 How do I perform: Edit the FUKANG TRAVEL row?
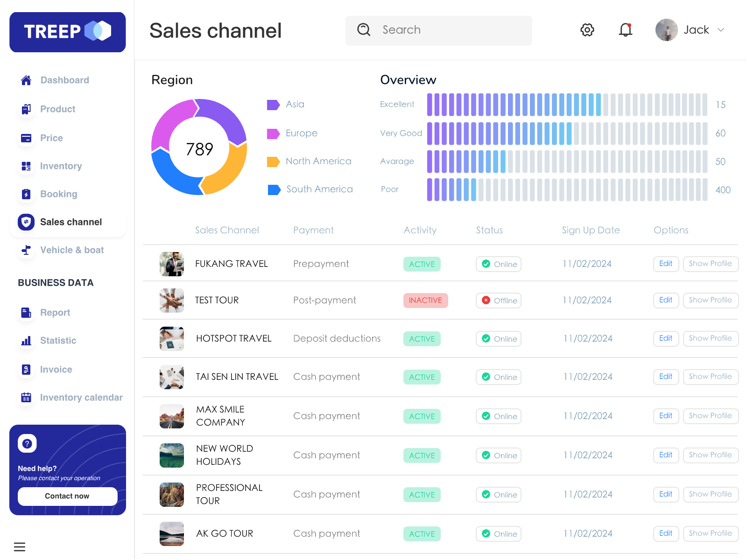click(x=666, y=264)
